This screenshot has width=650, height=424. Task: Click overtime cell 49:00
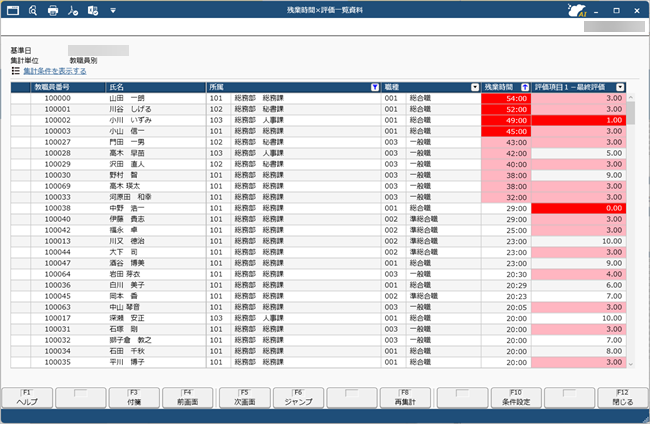pyautogui.click(x=506, y=121)
